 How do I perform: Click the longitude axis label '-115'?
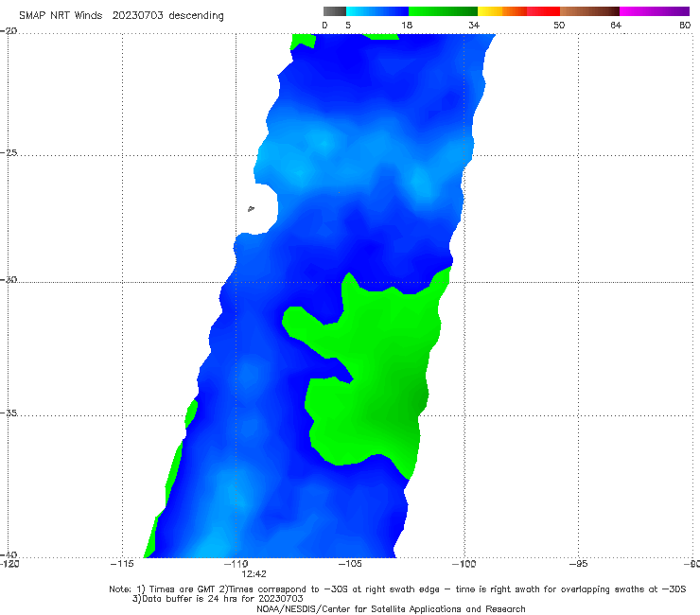pos(122,564)
